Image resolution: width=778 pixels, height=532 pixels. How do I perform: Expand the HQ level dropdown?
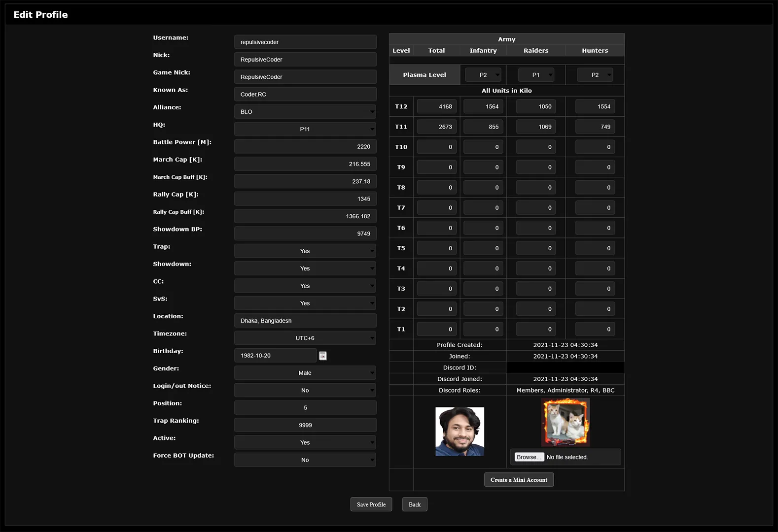305,129
